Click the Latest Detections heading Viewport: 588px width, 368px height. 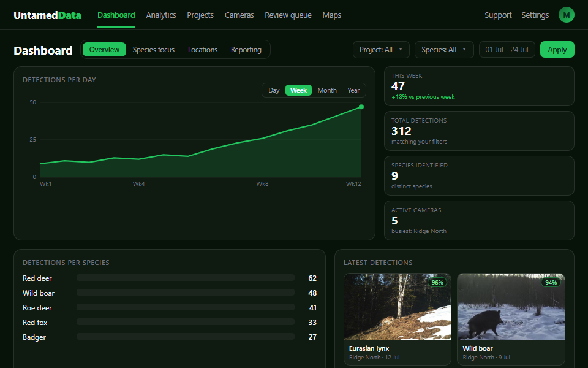(x=378, y=263)
